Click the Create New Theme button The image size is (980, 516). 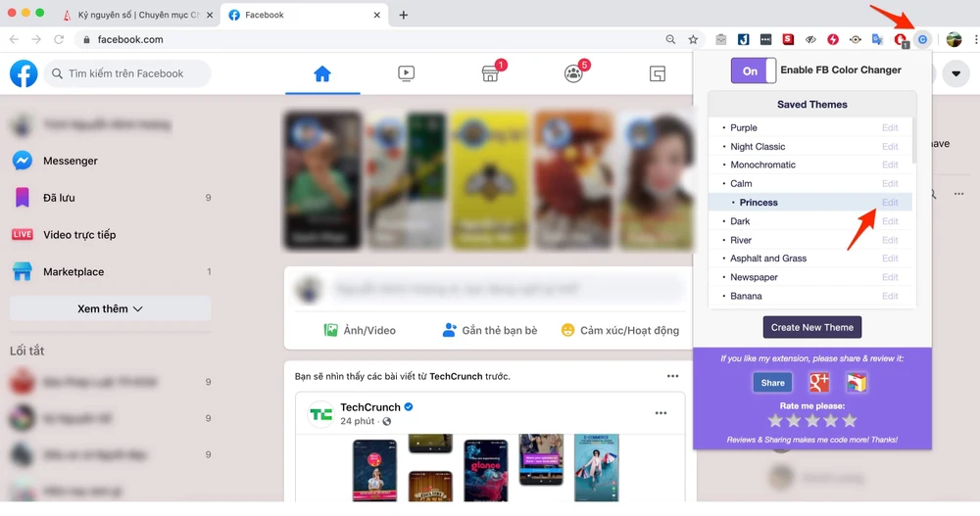pyautogui.click(x=811, y=327)
